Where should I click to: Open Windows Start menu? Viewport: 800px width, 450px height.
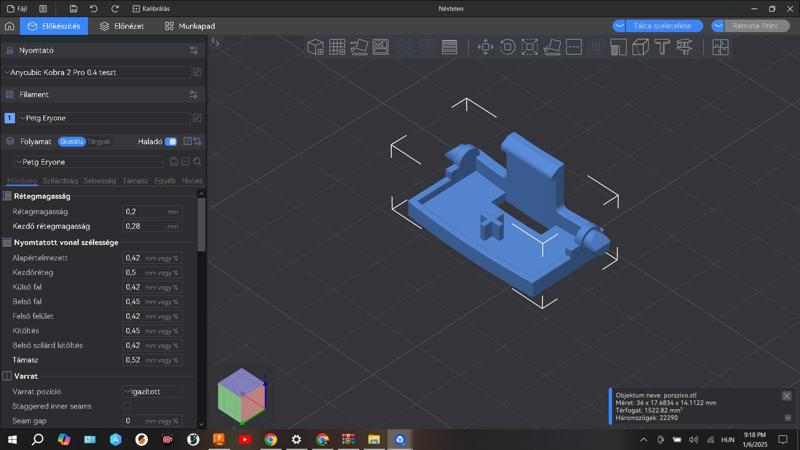(12, 439)
